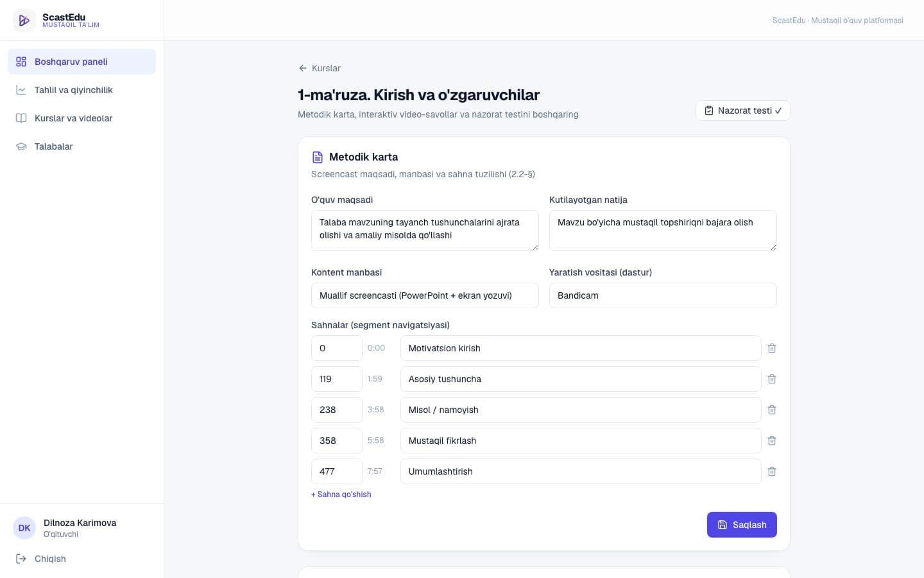This screenshot has width=924, height=578.
Task: Click the scene time field showing 0
Action: 337,348
